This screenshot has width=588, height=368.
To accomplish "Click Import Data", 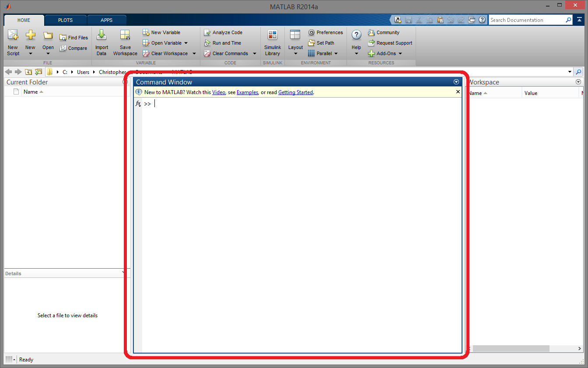I will coord(101,43).
